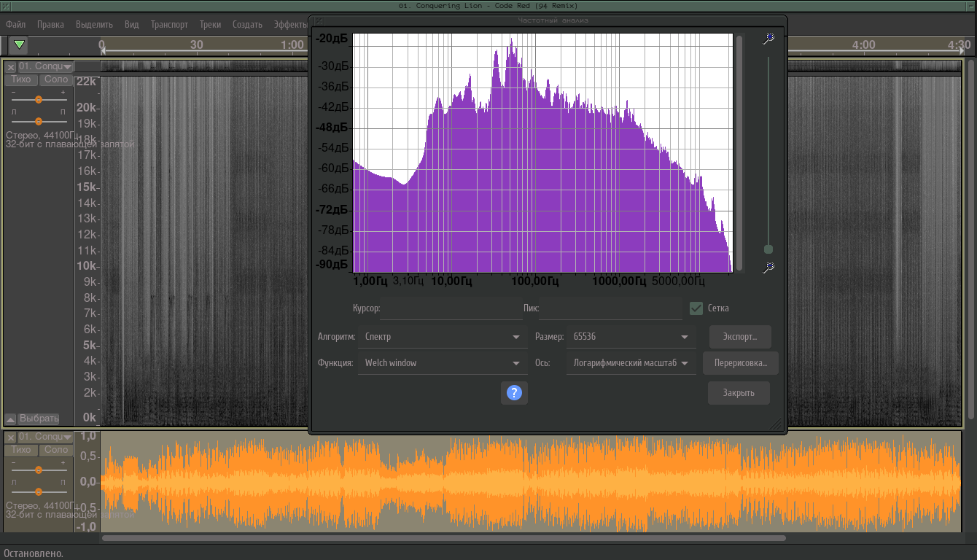Click the Перерисовка... button
The width and height of the screenshot is (977, 560).
[741, 363]
